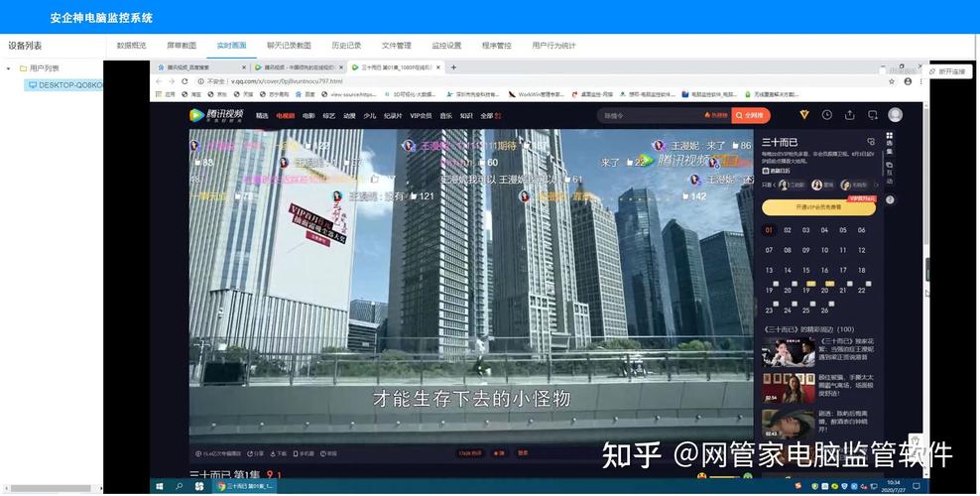Screen dimensions: 980x496
Task: Open the 应用 apps bookmark
Action: pyautogui.click(x=165, y=94)
